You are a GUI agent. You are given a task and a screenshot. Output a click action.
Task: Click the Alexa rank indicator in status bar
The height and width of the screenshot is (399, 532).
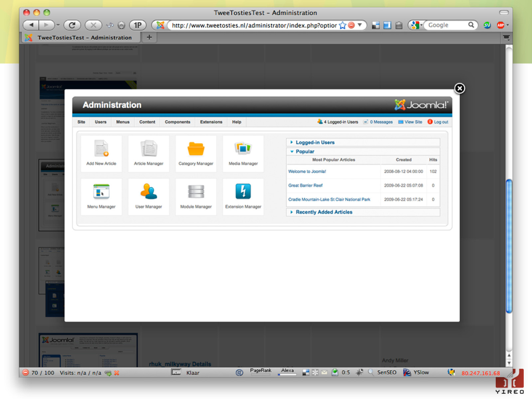287,372
